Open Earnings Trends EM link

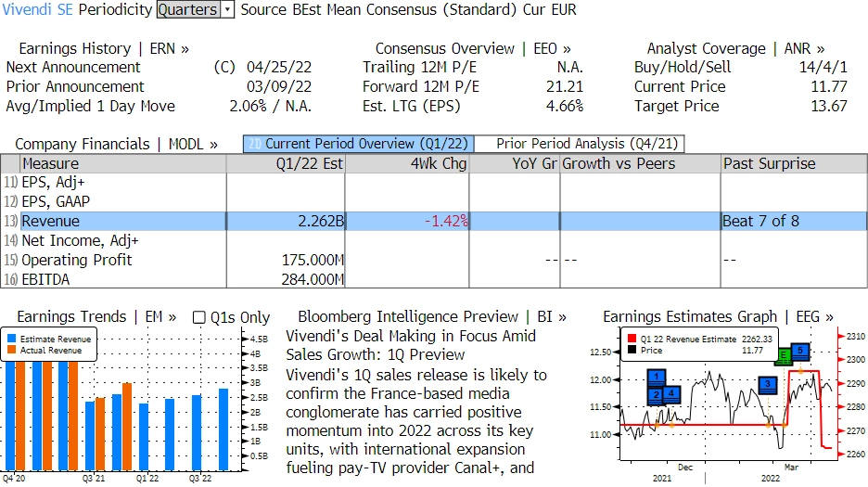pos(96,317)
